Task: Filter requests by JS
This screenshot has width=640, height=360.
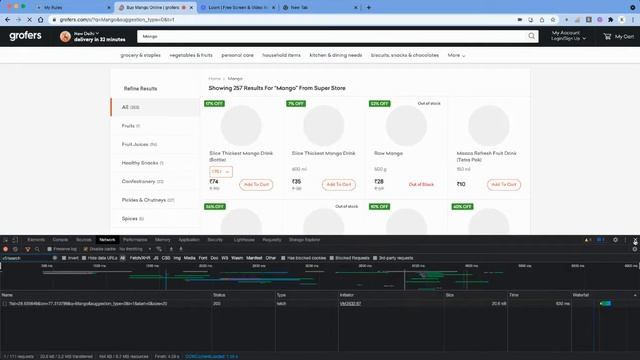Action: click(x=156, y=258)
